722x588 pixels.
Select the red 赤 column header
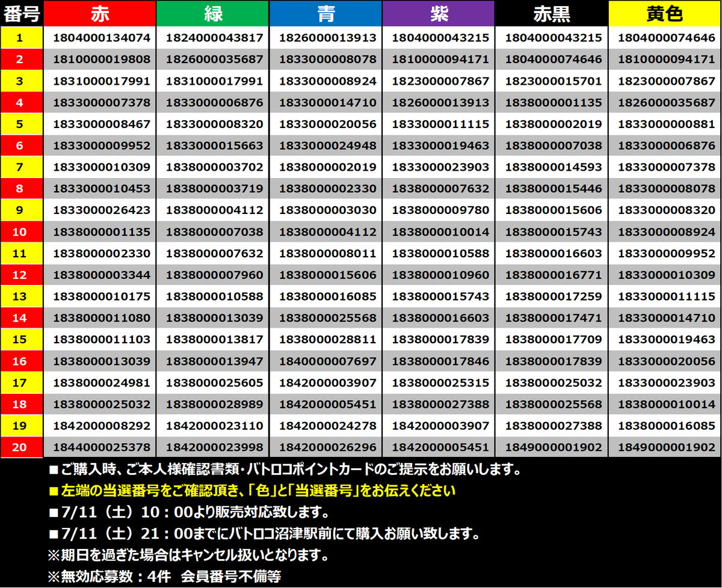100,13
